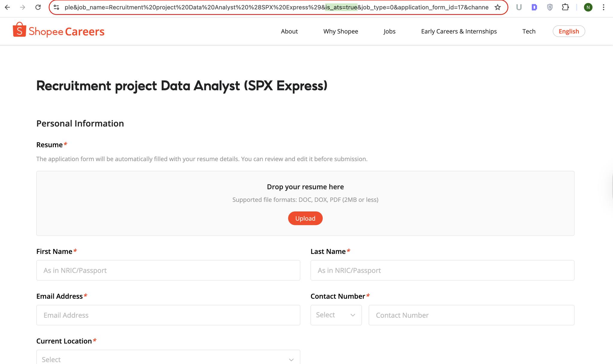The image size is (613, 364).
Task: Open Chrome's three-dot menu
Action: pyautogui.click(x=603, y=7)
